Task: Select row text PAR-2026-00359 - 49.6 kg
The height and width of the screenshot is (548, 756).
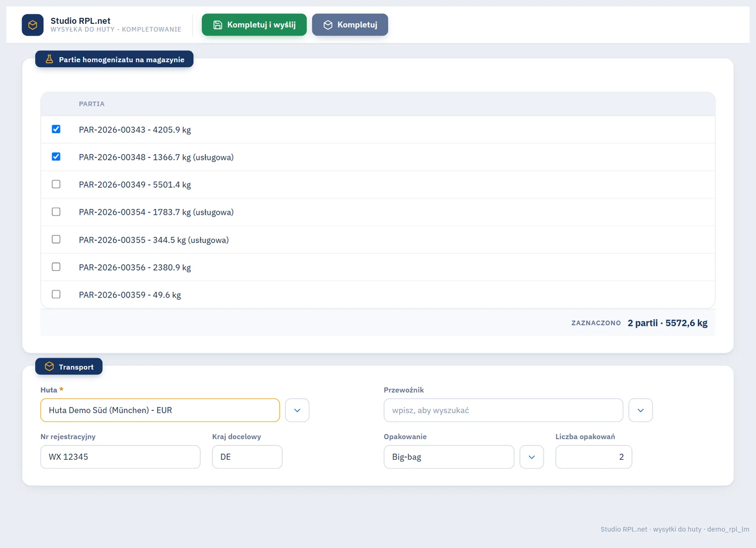Action: click(x=130, y=295)
